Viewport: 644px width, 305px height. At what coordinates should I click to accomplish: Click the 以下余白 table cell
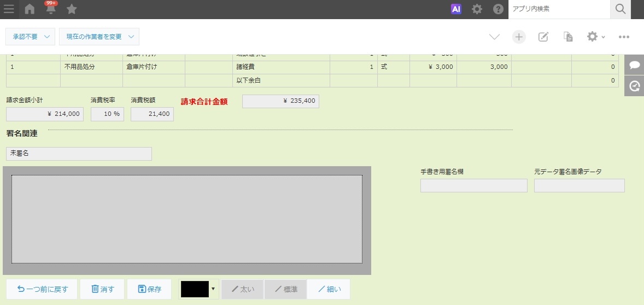tap(281, 80)
